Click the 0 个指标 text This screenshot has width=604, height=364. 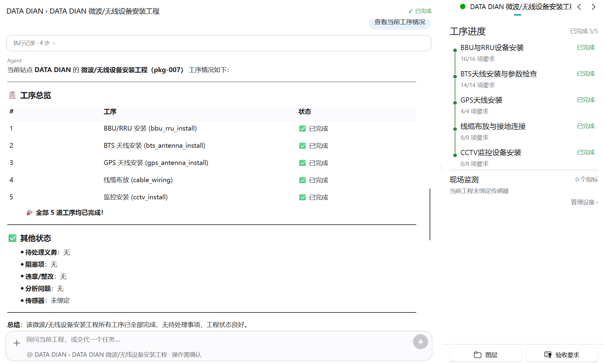point(586,180)
